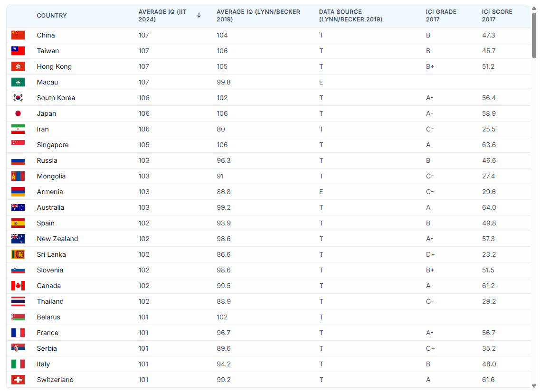
Task: Click the Sri Lanka flag icon
Action: (x=18, y=254)
